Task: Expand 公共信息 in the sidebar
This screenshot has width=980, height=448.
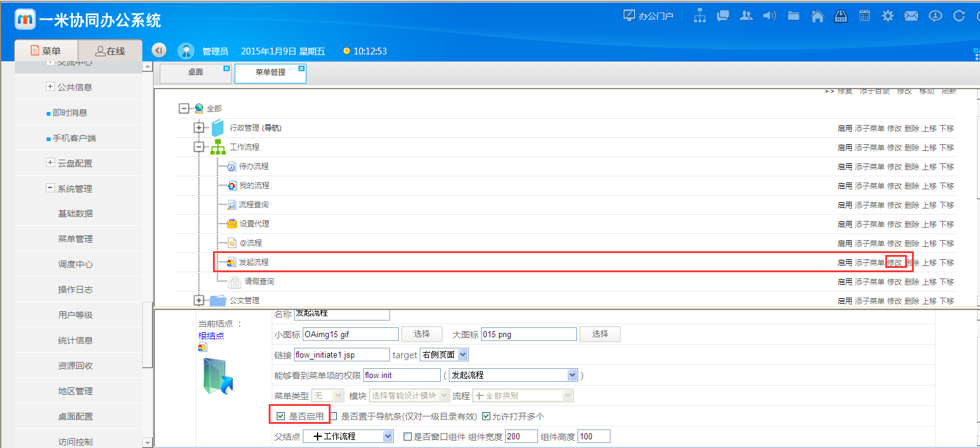Action: [x=50, y=87]
